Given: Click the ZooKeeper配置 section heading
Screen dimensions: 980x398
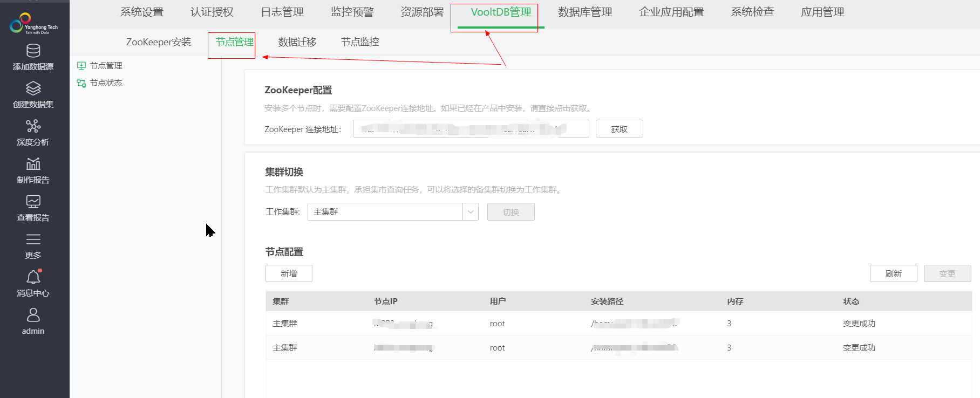Looking at the screenshot, I should (x=298, y=90).
